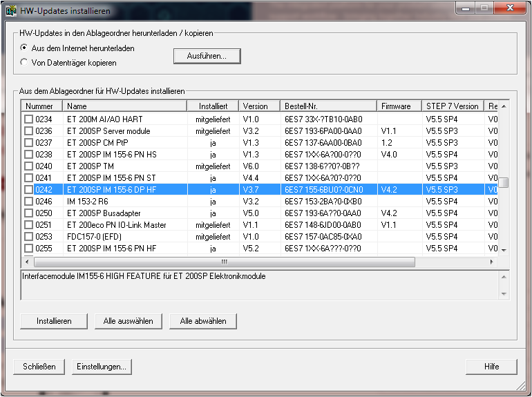Click version cell V6.0

coord(251,166)
